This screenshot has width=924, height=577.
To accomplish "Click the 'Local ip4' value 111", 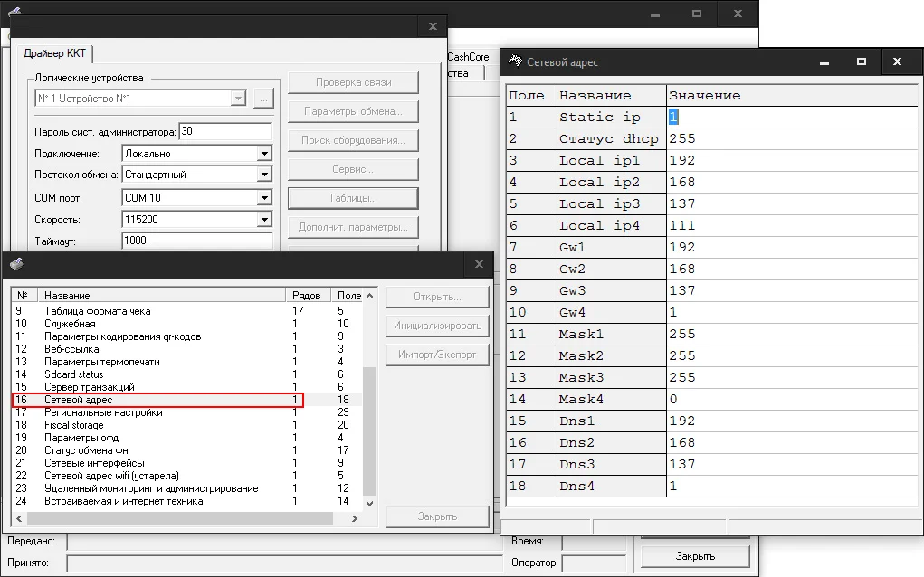I will click(x=792, y=225).
